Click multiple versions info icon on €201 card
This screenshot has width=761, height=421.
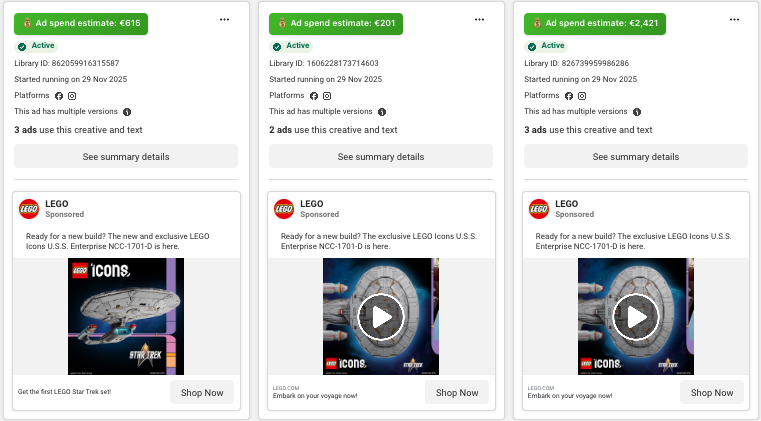click(x=382, y=112)
